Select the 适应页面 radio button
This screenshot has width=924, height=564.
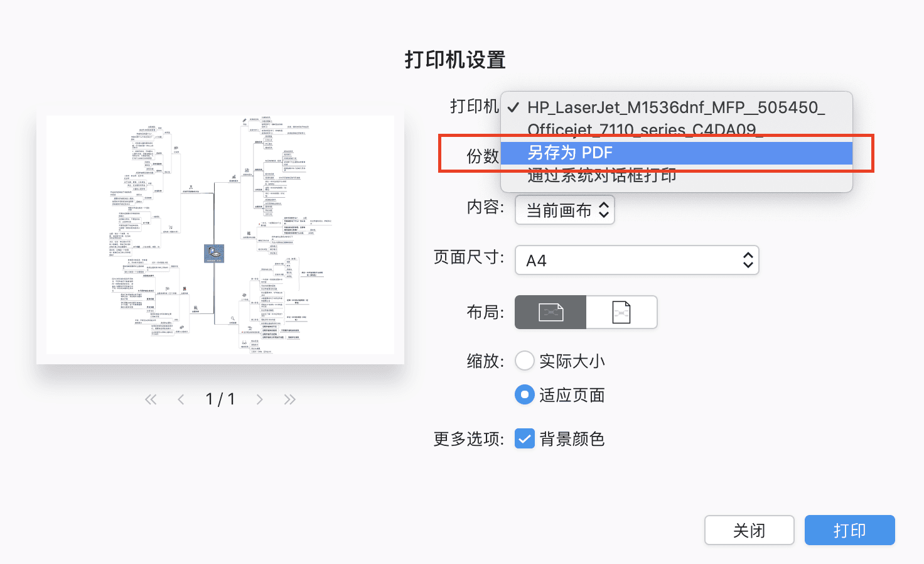524,395
